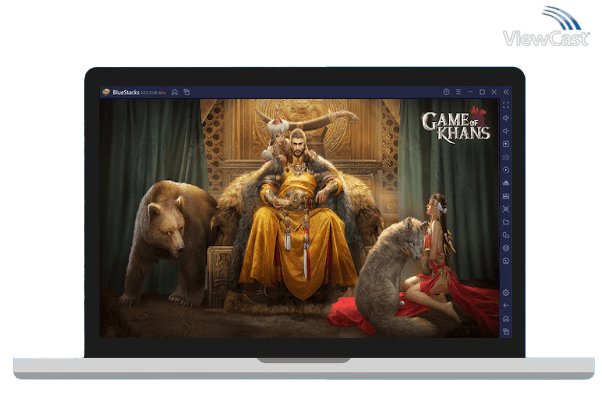This screenshot has width=602, height=414.
Task: Maximize the BlueStacks window
Action: coord(482,92)
